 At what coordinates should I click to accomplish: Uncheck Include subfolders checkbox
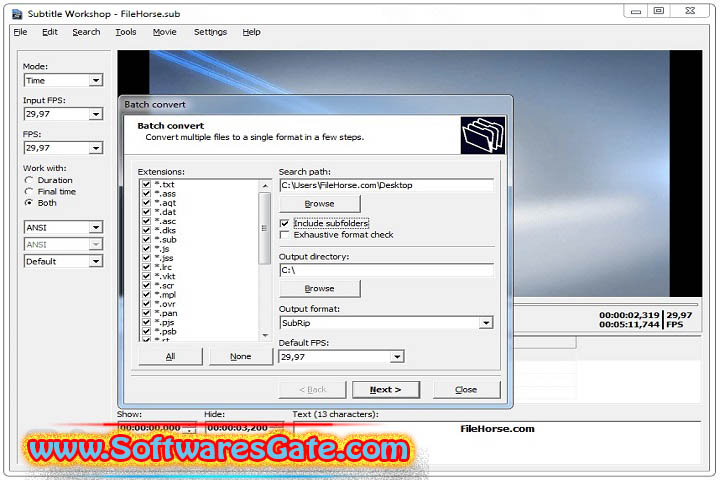285,223
